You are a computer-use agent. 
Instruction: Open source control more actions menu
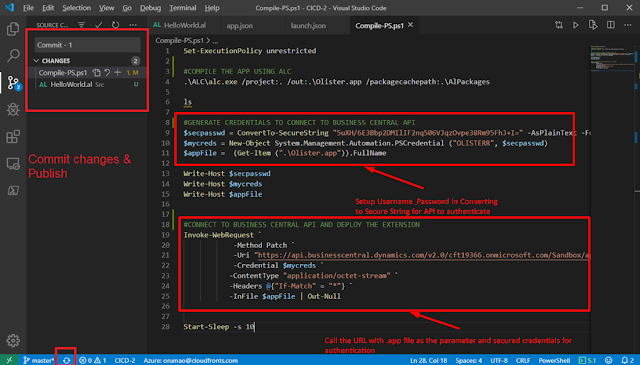click(133, 25)
